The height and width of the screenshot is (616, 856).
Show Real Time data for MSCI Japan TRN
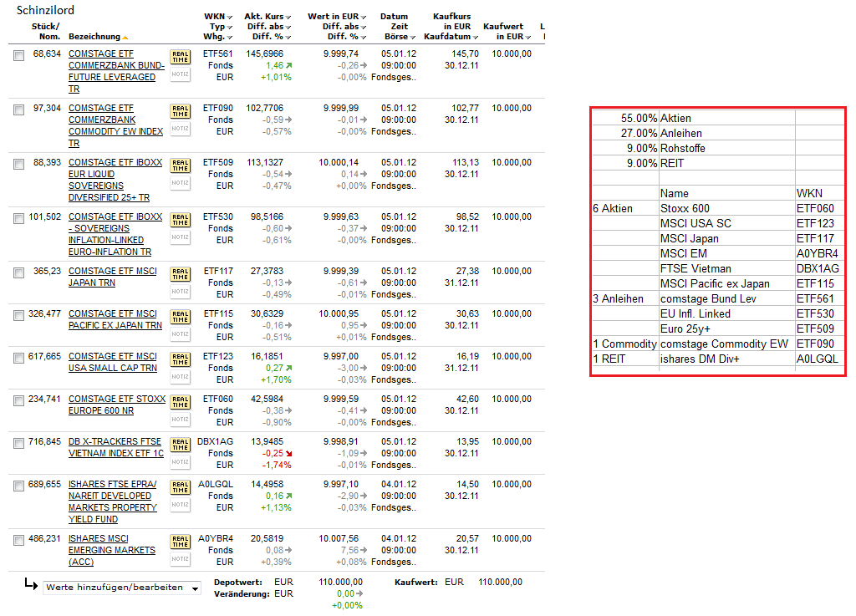[x=181, y=274]
